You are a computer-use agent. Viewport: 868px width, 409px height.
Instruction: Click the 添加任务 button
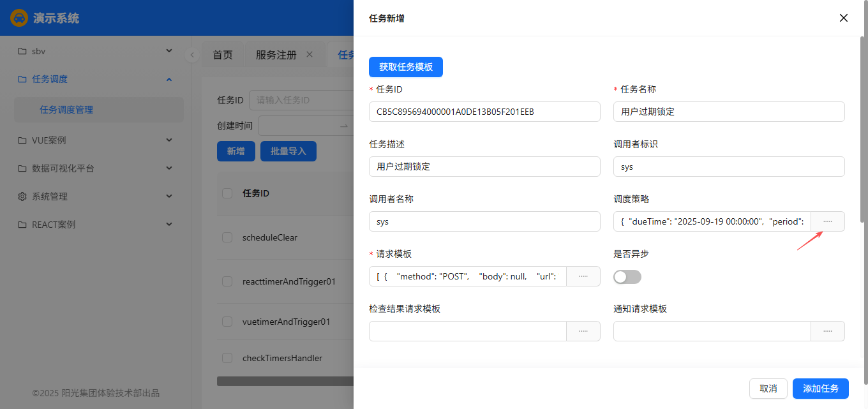[x=820, y=389]
